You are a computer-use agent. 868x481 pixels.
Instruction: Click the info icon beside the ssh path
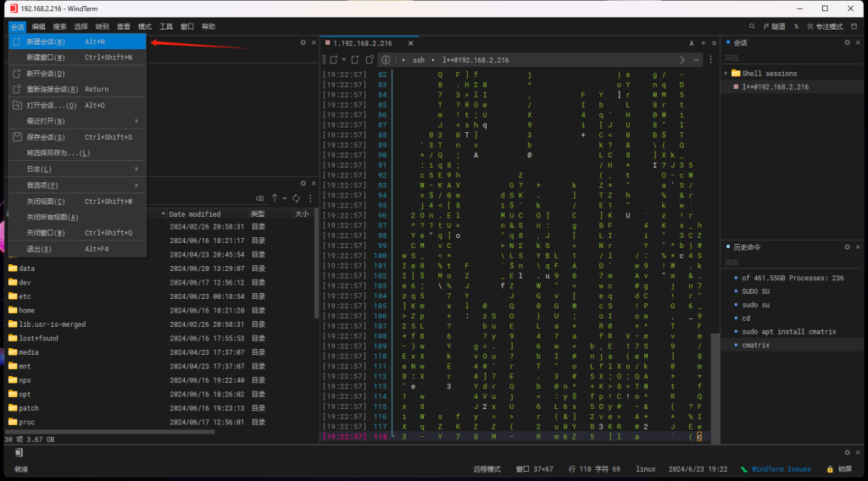click(x=385, y=60)
